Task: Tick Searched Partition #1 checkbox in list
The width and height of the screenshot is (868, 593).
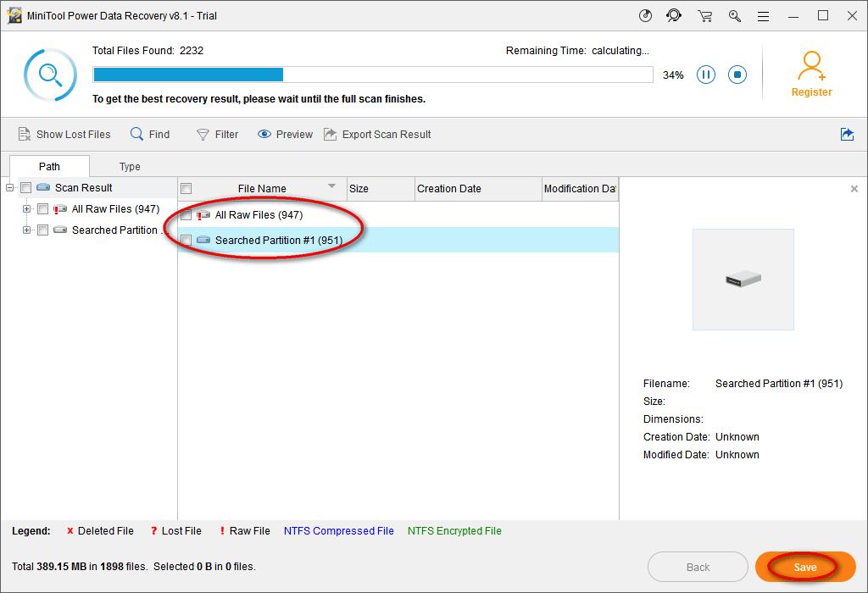Action: pos(186,241)
